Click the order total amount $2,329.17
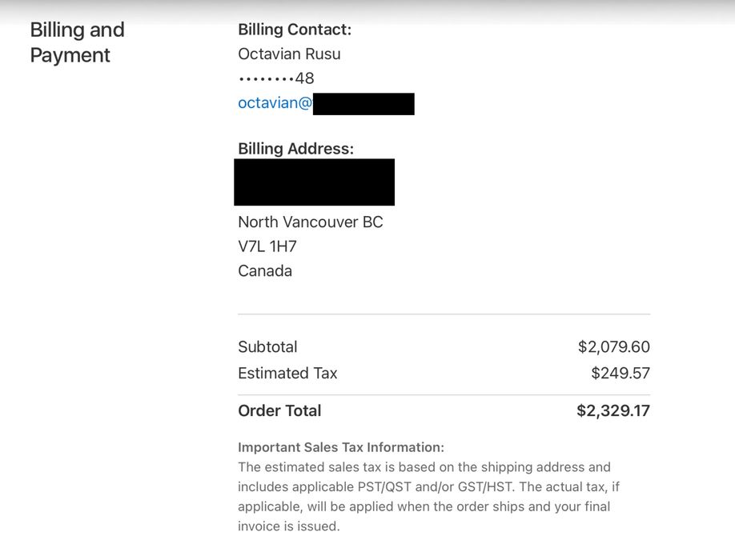The height and width of the screenshot is (560, 735). pos(612,411)
